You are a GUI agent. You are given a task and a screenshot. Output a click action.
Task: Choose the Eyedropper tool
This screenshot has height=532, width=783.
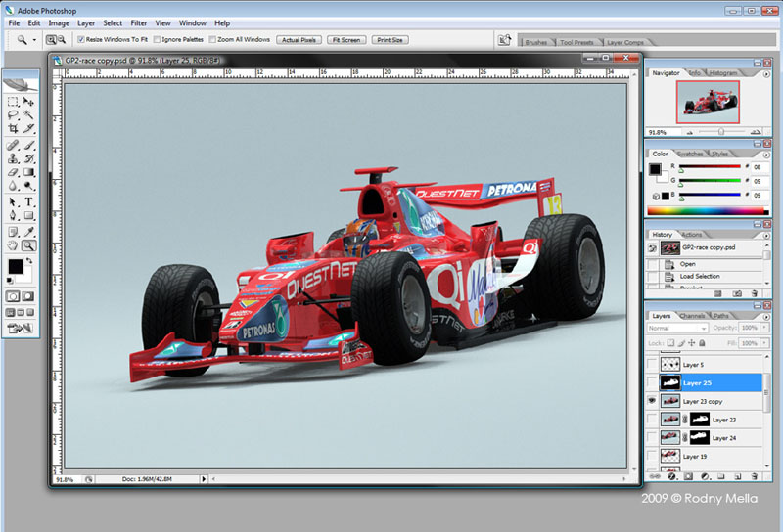[x=29, y=231]
